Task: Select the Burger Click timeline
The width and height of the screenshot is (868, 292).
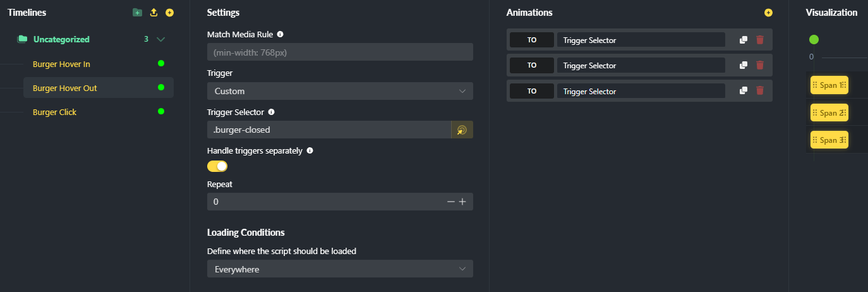Action: [54, 112]
